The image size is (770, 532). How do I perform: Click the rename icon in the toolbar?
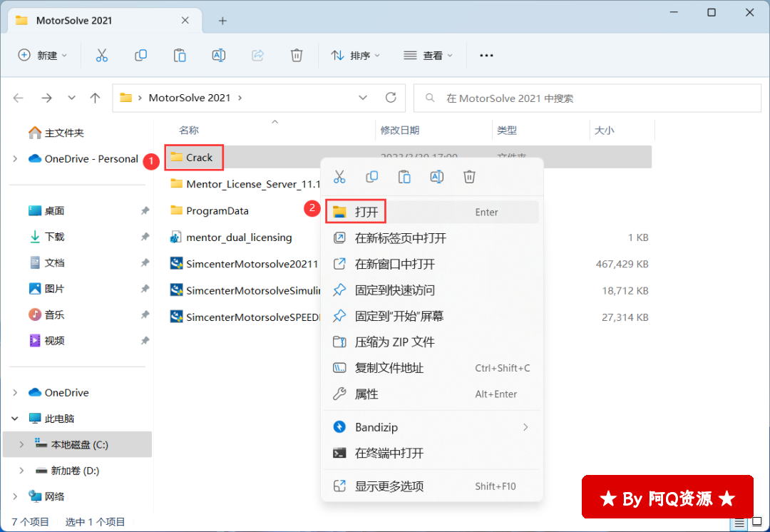[219, 55]
